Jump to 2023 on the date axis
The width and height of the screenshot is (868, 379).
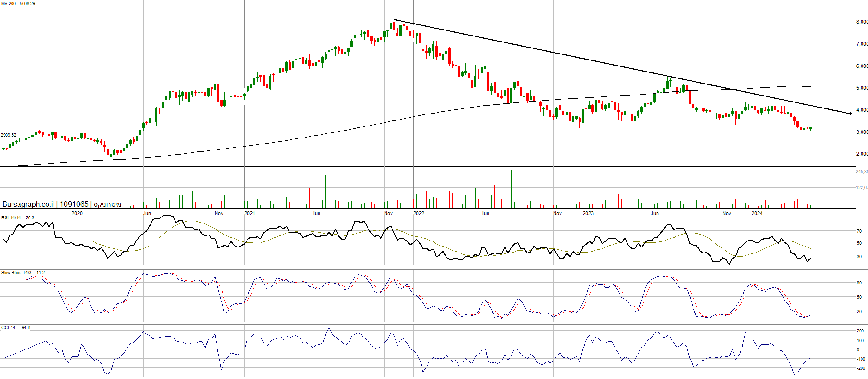point(588,213)
